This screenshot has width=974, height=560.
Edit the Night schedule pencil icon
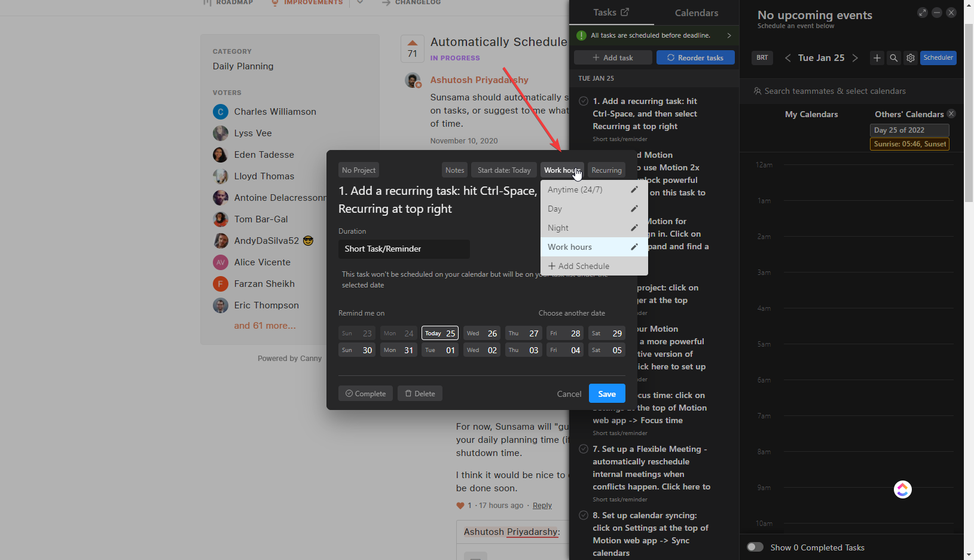coord(634,228)
